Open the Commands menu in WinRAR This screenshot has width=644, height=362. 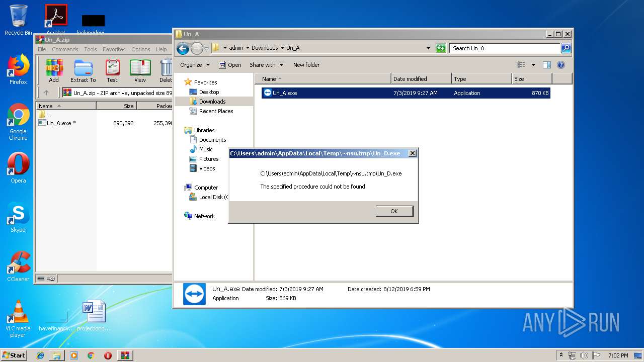click(65, 49)
